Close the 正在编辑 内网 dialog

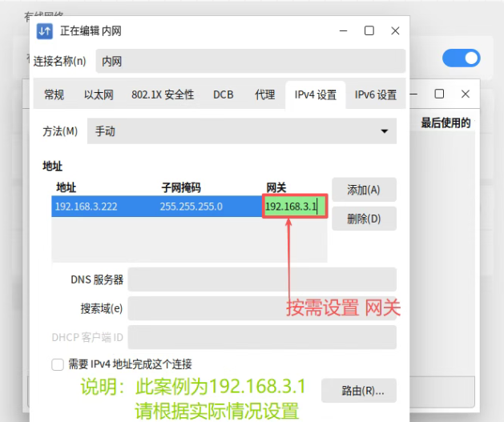point(395,30)
